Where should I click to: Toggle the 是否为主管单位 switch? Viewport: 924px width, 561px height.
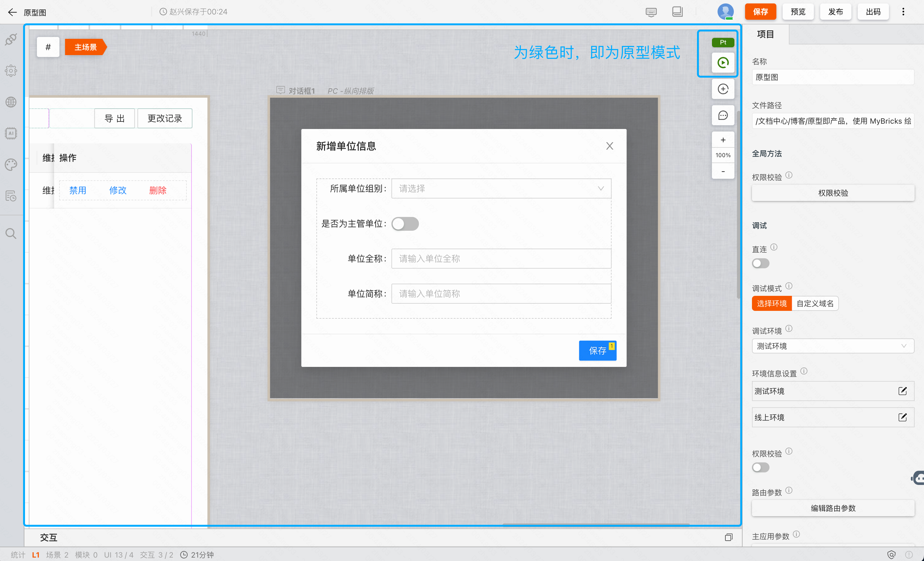tap(405, 224)
